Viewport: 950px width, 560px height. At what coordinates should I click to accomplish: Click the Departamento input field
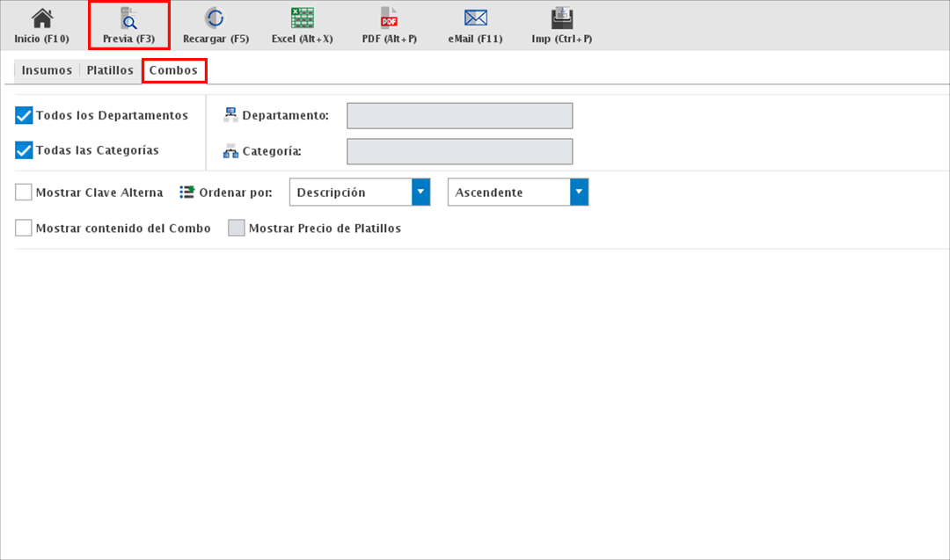click(459, 116)
